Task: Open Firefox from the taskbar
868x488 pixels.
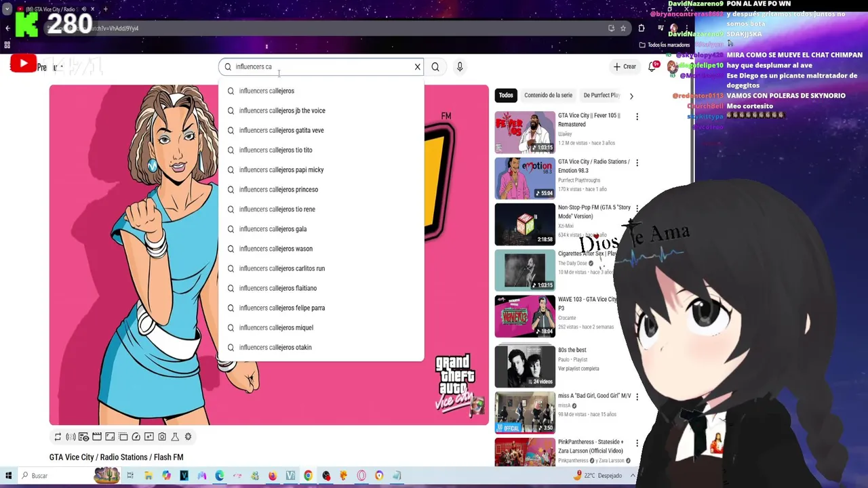Action: 273,476
